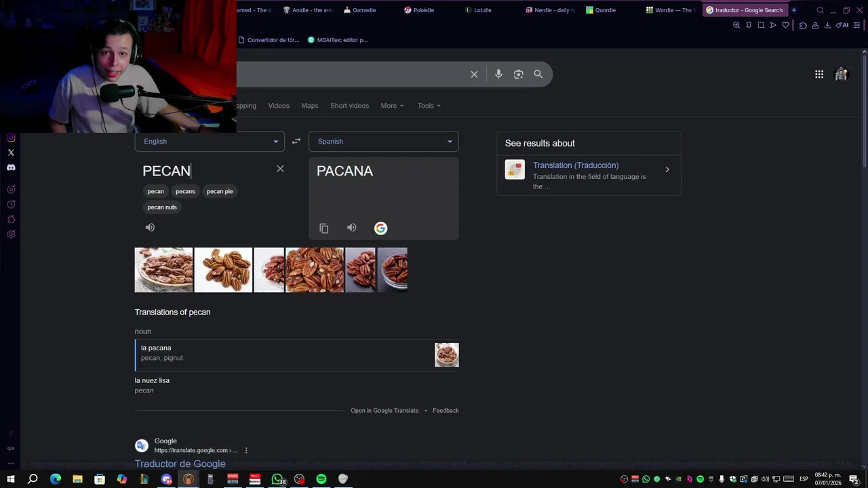Open the Google apps grid
Viewport: 868px width, 488px height.
coord(819,75)
